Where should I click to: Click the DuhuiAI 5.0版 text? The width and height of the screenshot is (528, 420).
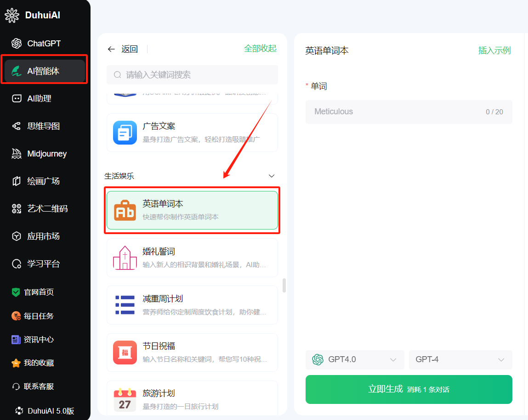point(51,411)
